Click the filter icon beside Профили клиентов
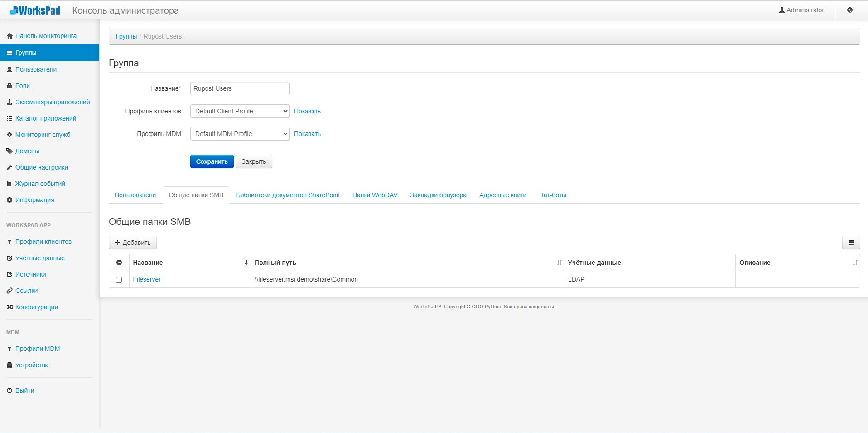The height and width of the screenshot is (433, 868). tap(10, 242)
